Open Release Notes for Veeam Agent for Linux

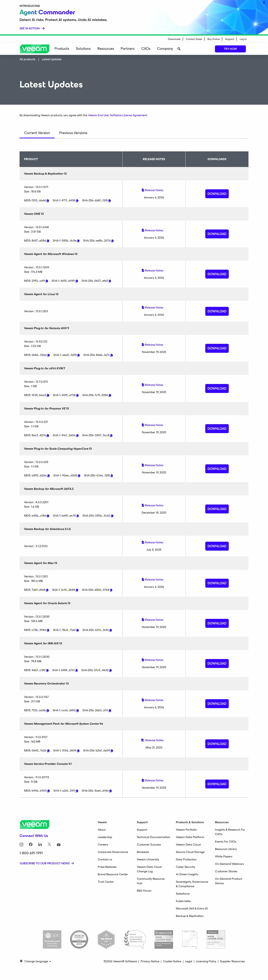154,307
